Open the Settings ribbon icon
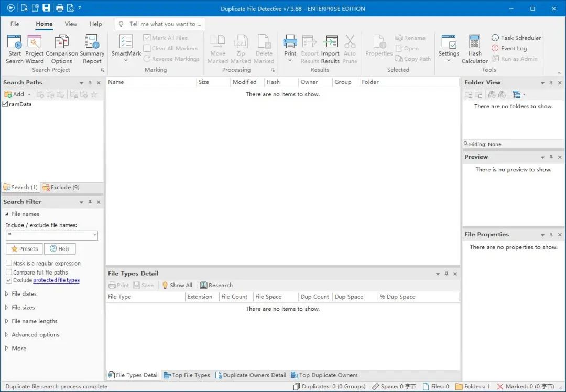Screen dimensions: 566x392 [449, 42]
